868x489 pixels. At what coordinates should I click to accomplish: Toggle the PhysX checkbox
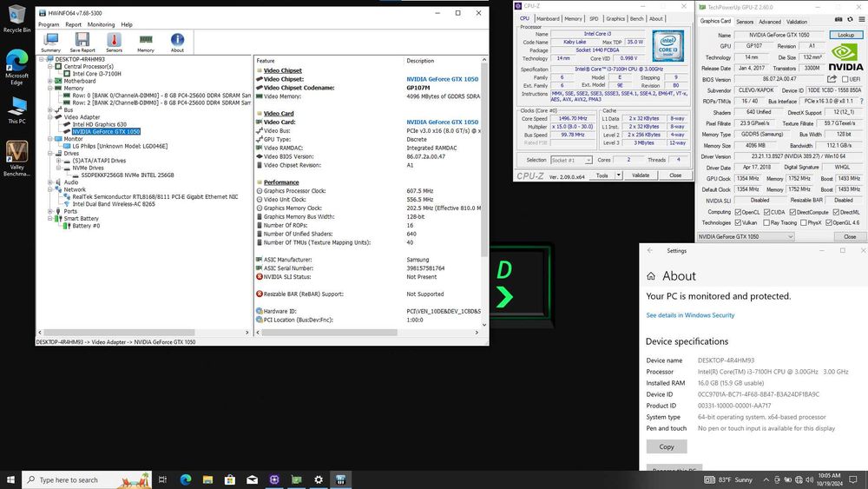click(804, 222)
